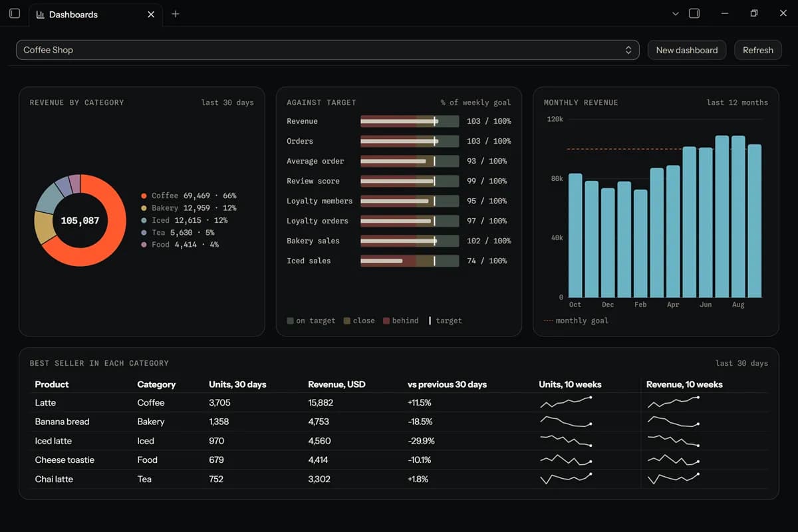Sort by Units, 30 days header
This screenshot has height=532, width=798.
(x=237, y=384)
